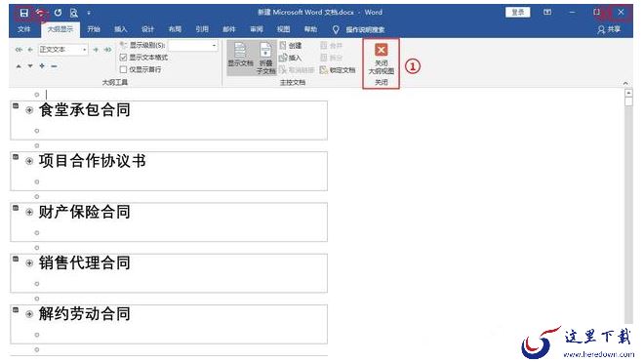
Task: Open the 显示级别 show-level dropdown
Action: pos(192,45)
